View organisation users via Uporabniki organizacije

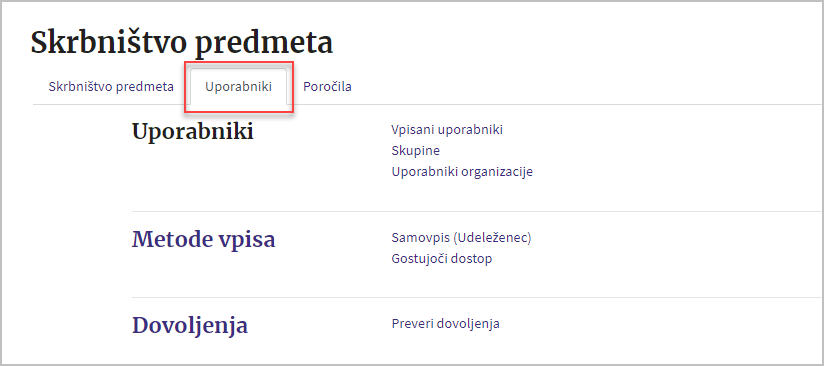click(462, 172)
